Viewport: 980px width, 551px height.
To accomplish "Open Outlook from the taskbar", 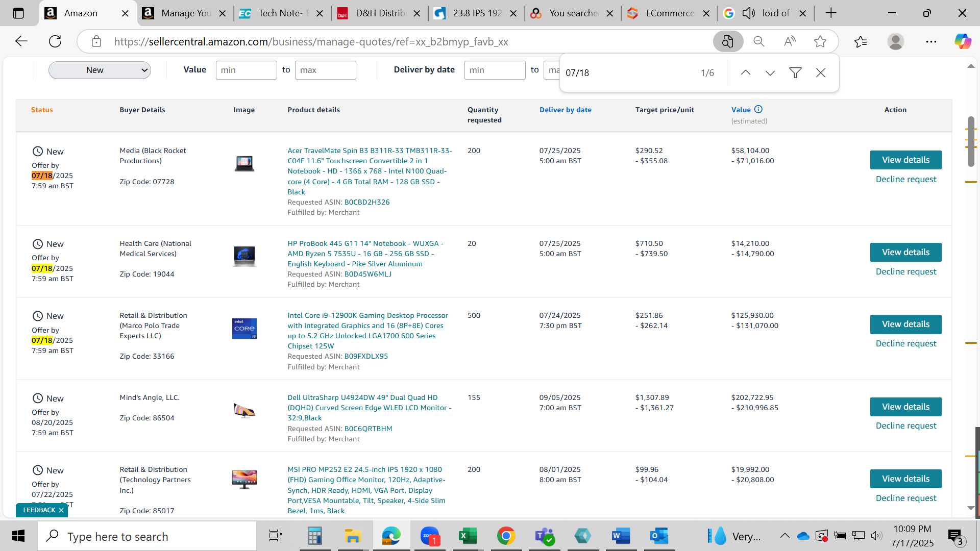I will pos(659,536).
